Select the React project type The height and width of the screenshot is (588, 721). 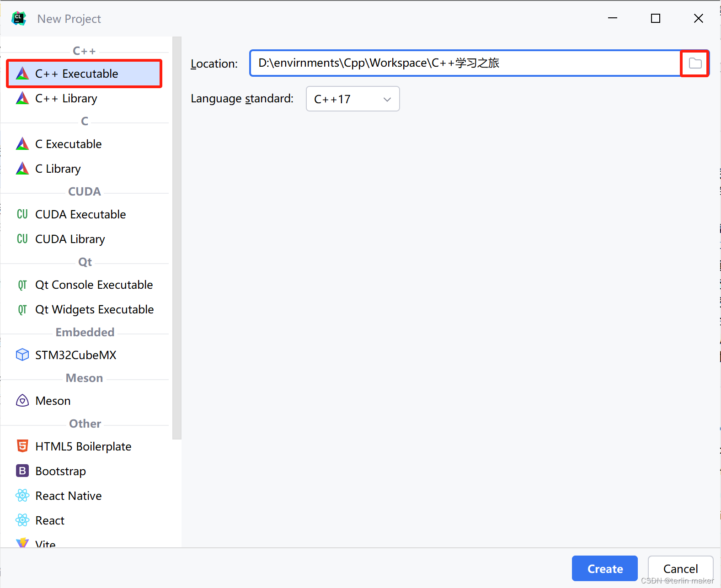click(84, 520)
